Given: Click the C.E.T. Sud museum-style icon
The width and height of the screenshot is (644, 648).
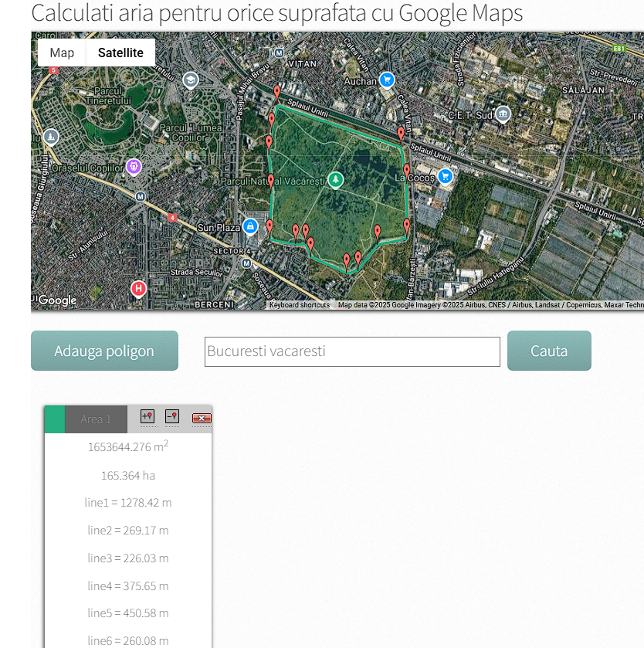Looking at the screenshot, I should [503, 115].
